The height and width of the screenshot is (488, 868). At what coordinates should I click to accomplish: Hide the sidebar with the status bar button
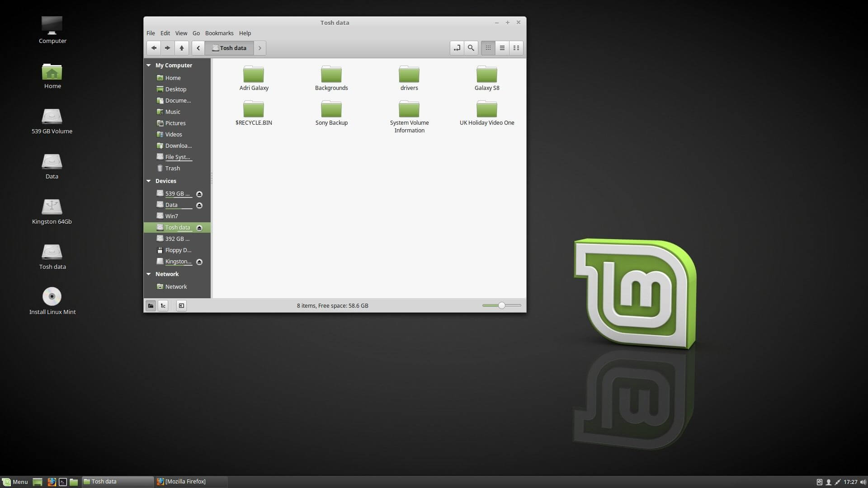click(181, 306)
